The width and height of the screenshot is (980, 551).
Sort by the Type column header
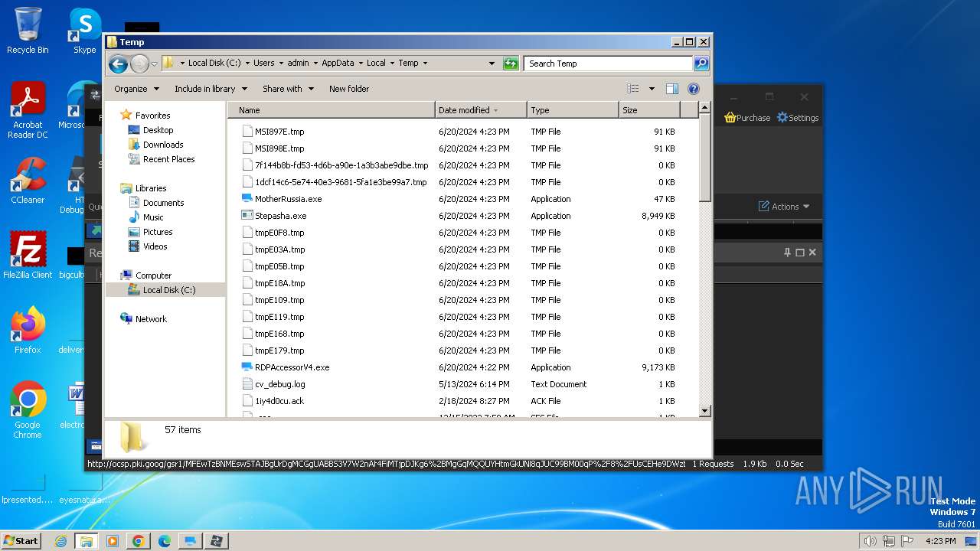(573, 110)
